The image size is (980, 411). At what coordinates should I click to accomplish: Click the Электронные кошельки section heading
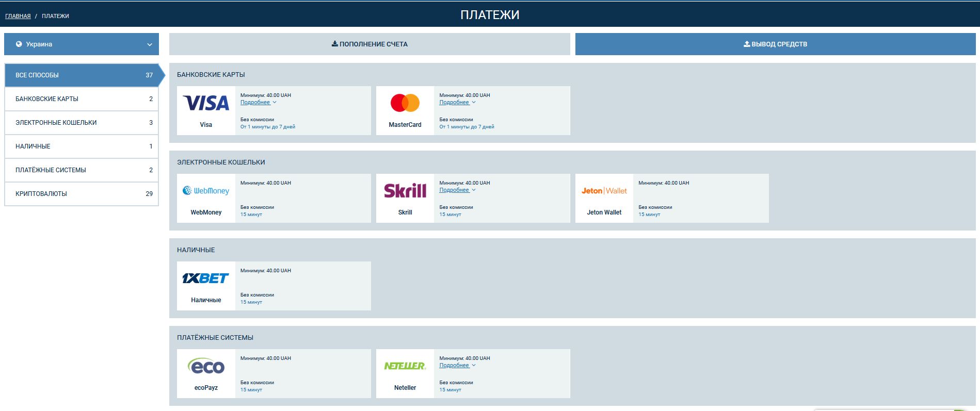click(221, 162)
